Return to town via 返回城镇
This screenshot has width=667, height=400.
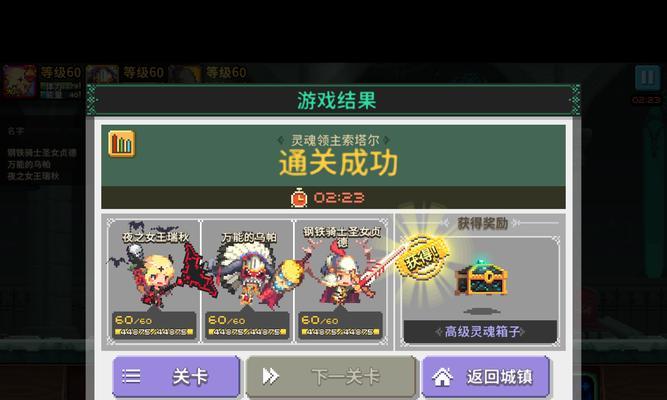[x=486, y=377]
